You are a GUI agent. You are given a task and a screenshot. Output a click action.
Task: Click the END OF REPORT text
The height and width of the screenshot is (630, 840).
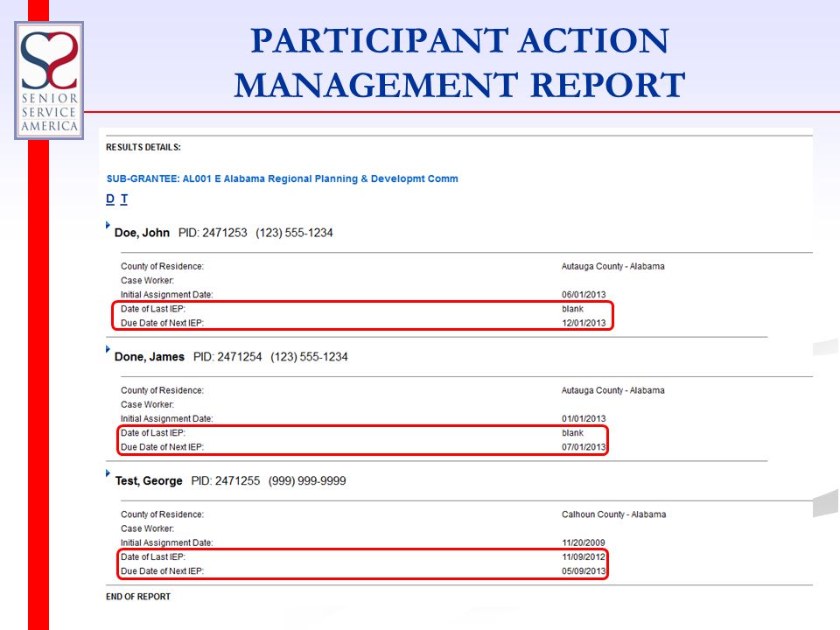pyautogui.click(x=138, y=596)
